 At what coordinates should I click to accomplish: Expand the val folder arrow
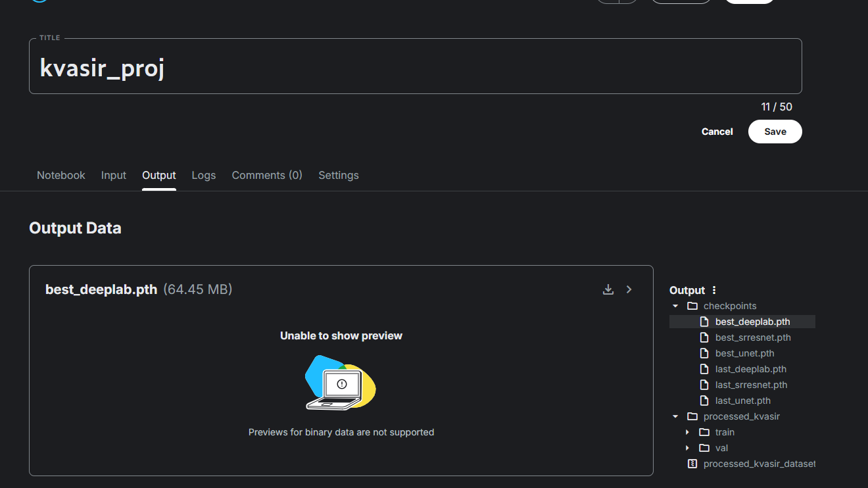coord(687,448)
